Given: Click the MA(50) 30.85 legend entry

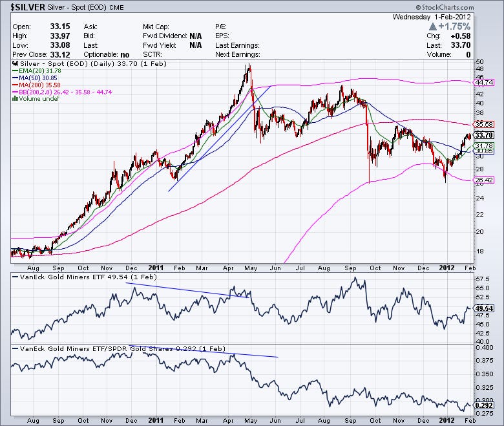Looking at the screenshot, I should pyautogui.click(x=35, y=78).
